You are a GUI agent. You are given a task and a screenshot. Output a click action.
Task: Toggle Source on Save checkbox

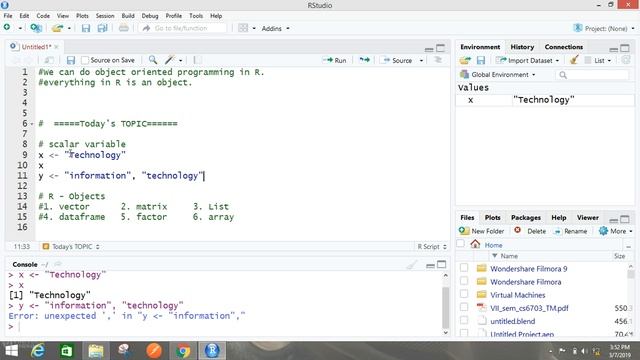click(x=85, y=60)
